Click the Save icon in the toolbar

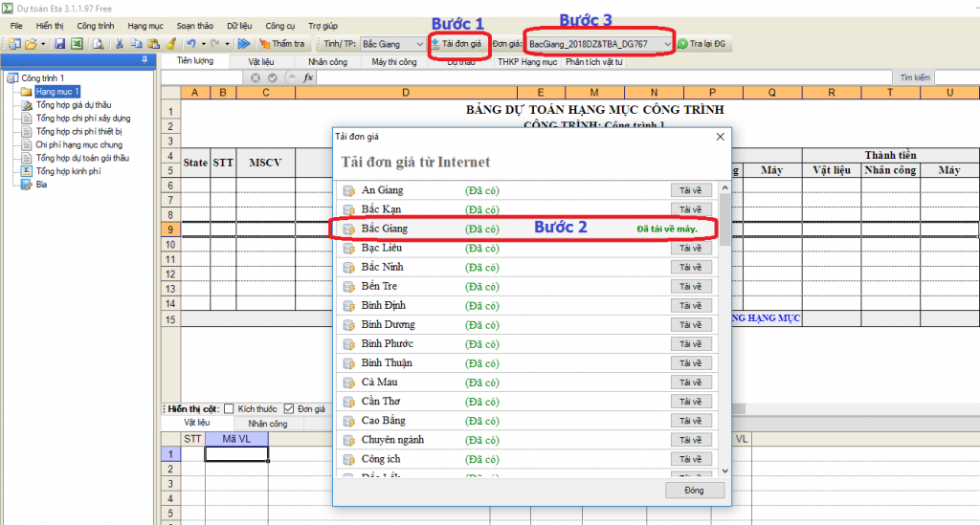[x=59, y=44]
